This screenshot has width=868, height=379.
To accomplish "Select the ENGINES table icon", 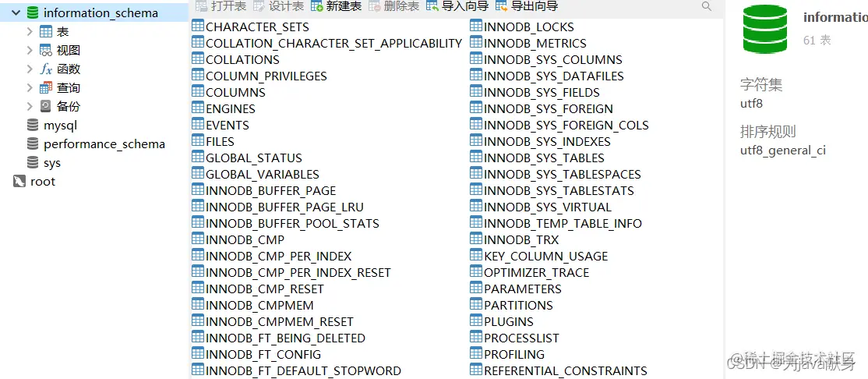I will [198, 108].
